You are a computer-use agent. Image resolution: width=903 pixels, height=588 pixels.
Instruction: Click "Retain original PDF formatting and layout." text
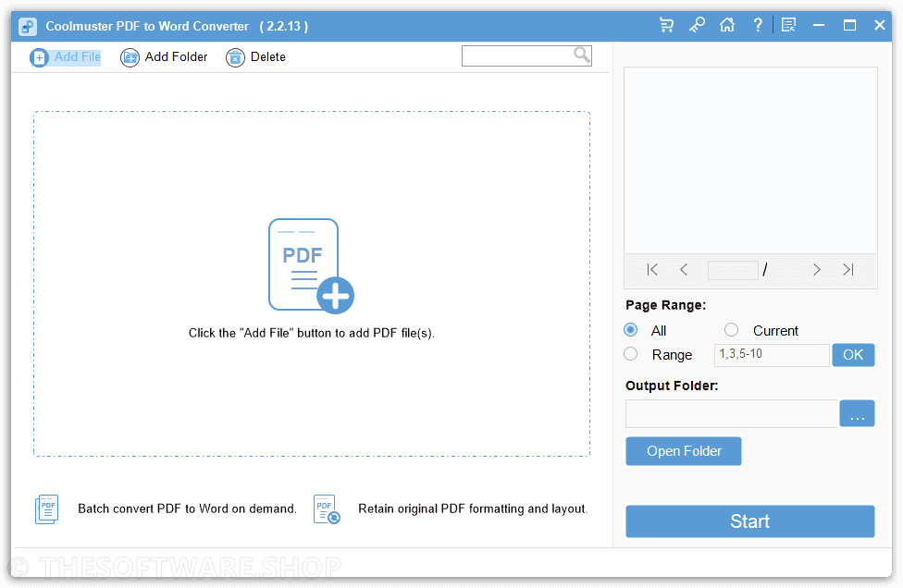click(x=473, y=508)
